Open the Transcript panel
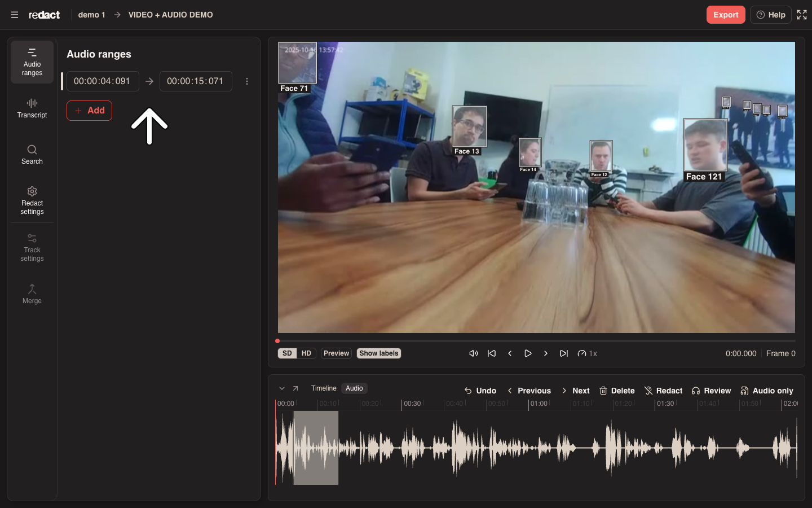The image size is (812, 508). pyautogui.click(x=32, y=108)
